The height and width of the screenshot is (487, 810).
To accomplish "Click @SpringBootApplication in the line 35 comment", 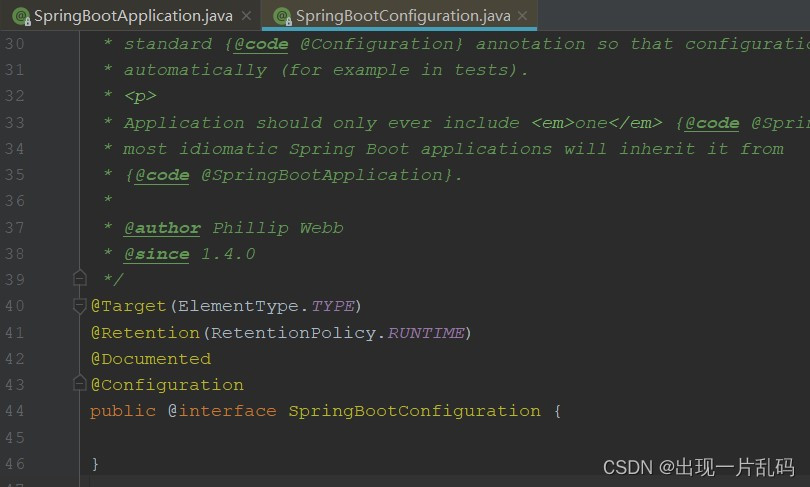I will point(321,175).
